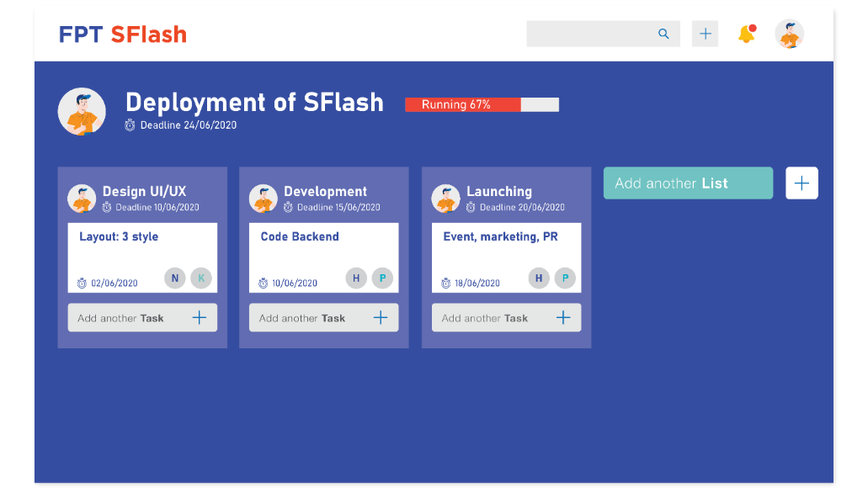
Task: Select member H on Code Backend card
Action: (x=356, y=278)
